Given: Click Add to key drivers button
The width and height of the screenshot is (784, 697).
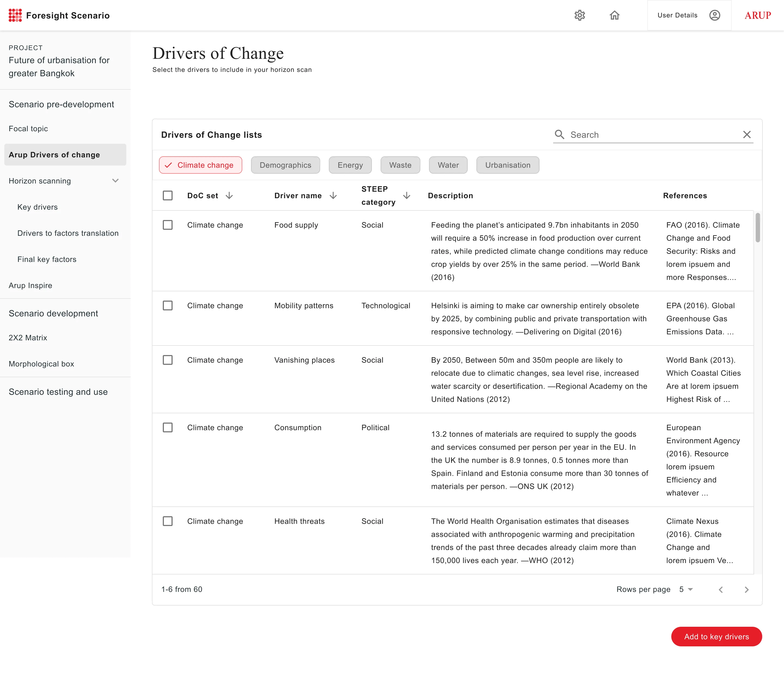Looking at the screenshot, I should click(x=716, y=637).
